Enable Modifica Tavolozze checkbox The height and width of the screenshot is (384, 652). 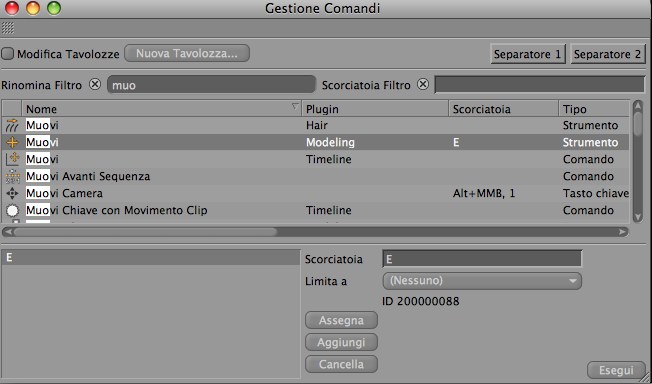7,53
